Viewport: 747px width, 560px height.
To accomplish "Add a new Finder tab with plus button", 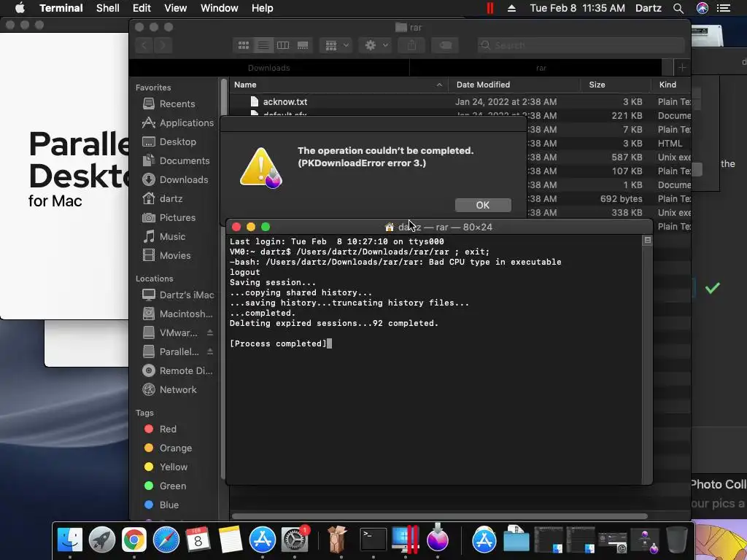I will pos(682,68).
